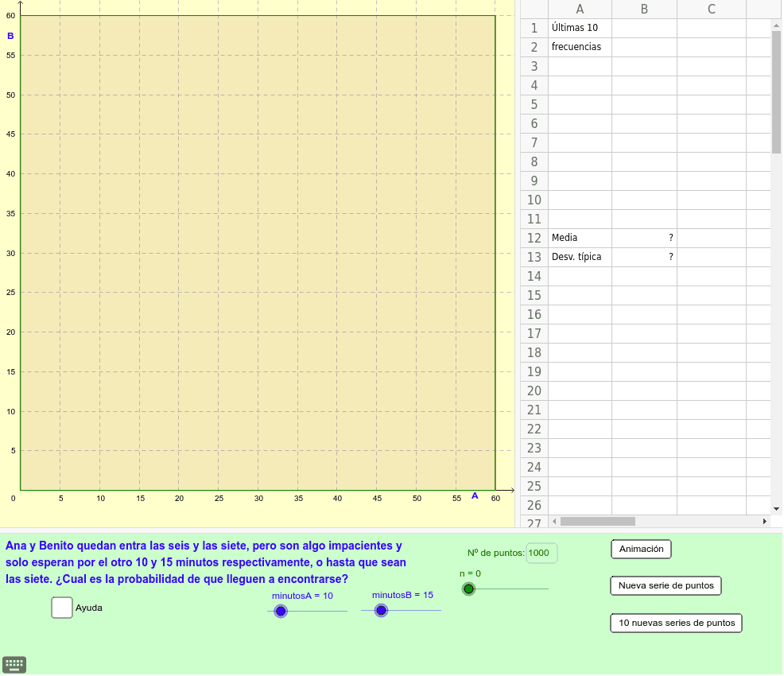This screenshot has height=676, width=784.
Task: Select spreadsheet row 5 header
Action: [534, 104]
